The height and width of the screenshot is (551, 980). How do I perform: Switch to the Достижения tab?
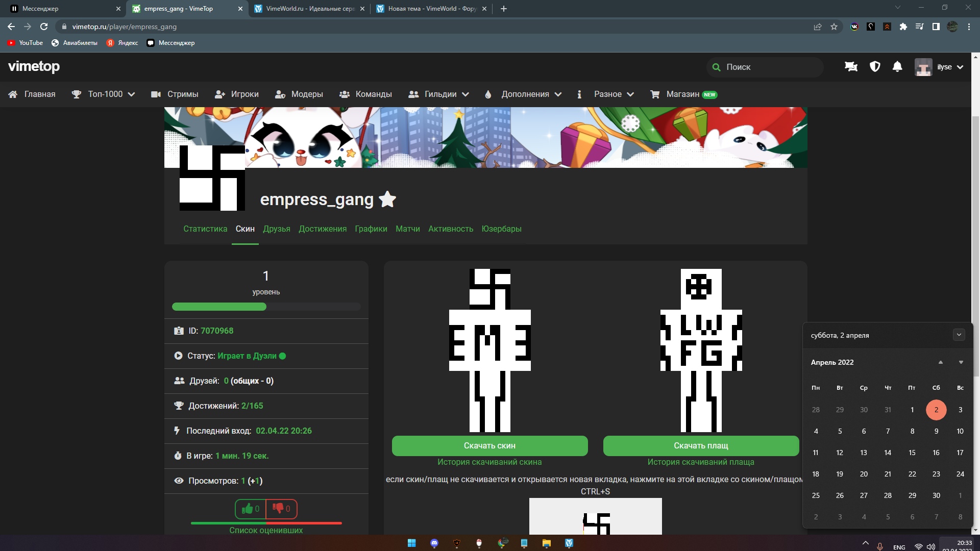coord(323,229)
